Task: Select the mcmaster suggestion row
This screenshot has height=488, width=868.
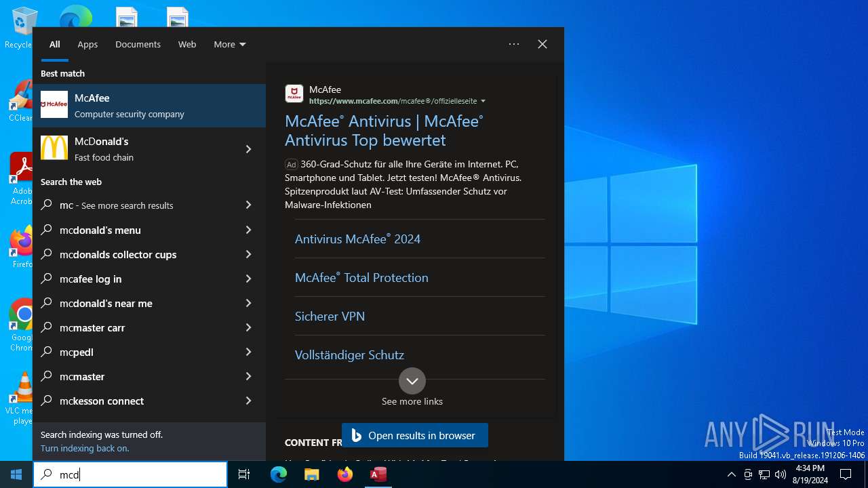Action: [x=149, y=376]
